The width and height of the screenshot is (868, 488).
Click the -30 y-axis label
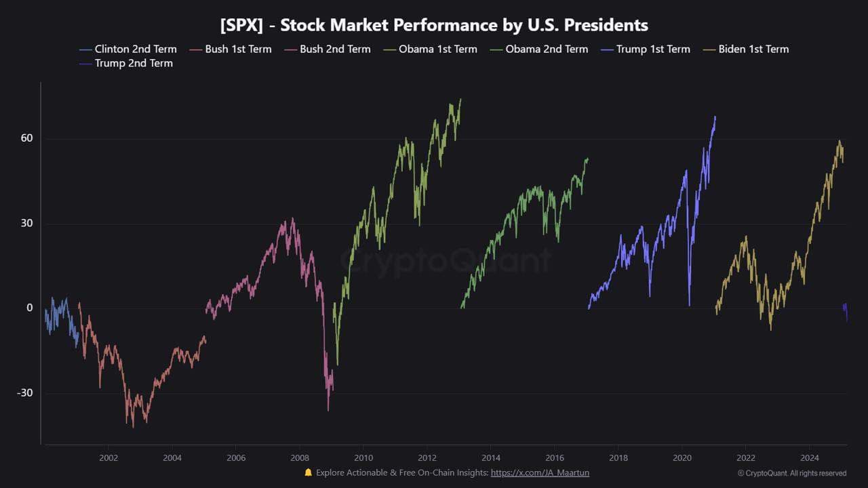point(24,393)
